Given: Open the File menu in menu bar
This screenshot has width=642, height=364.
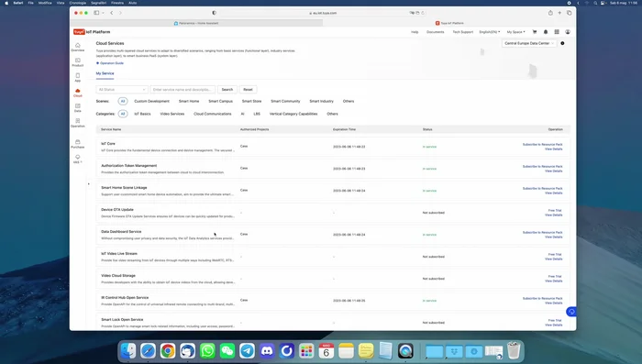Looking at the screenshot, I should (30, 3).
